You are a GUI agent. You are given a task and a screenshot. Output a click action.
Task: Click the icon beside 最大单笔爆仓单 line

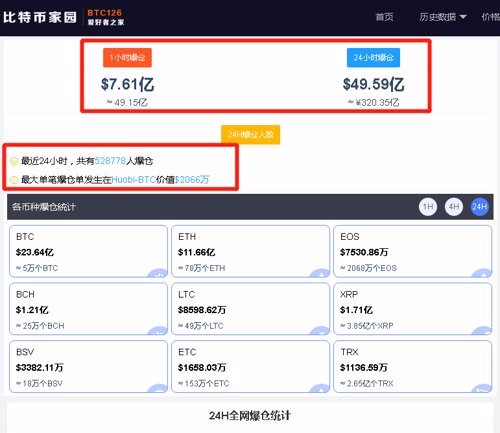click(x=14, y=180)
